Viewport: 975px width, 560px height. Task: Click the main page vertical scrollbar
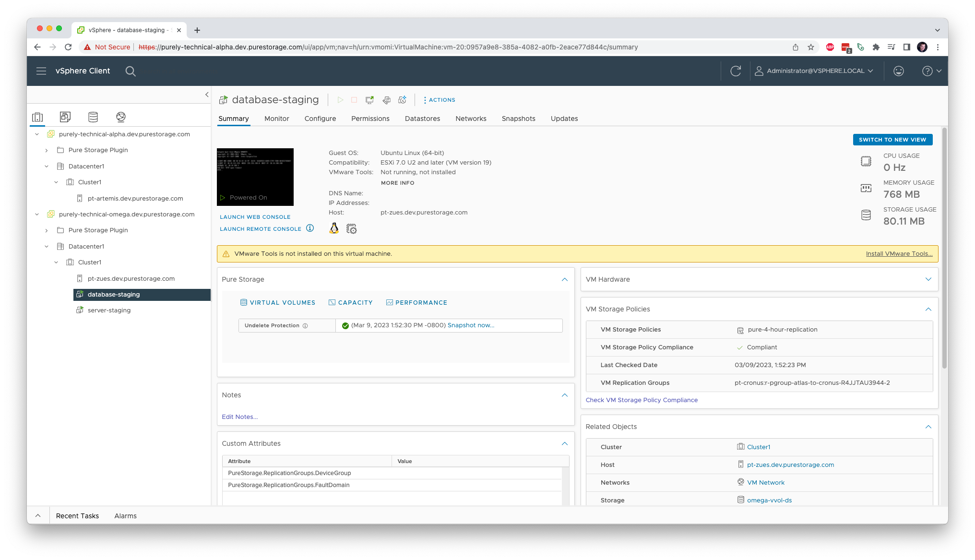pyautogui.click(x=944, y=248)
